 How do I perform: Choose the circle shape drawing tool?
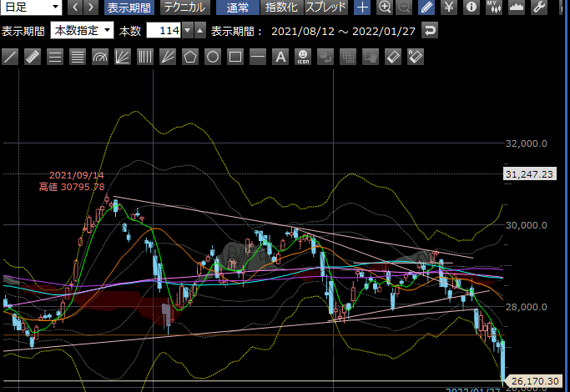(213, 57)
